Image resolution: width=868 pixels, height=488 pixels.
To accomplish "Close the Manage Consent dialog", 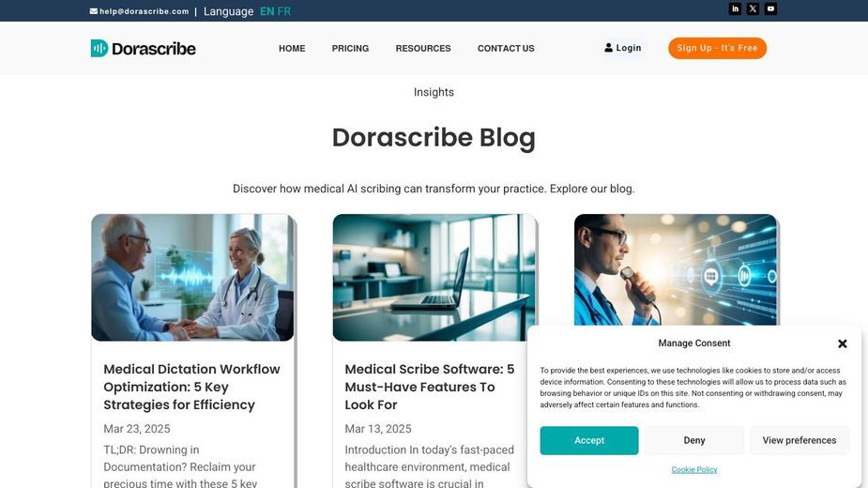I will (x=842, y=343).
